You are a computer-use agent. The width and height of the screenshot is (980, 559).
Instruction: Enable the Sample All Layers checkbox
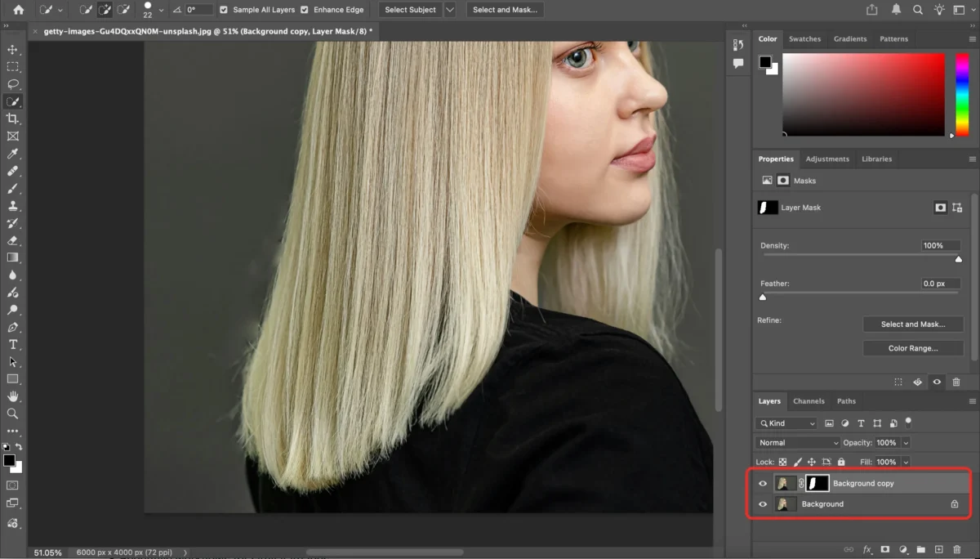[x=224, y=9]
